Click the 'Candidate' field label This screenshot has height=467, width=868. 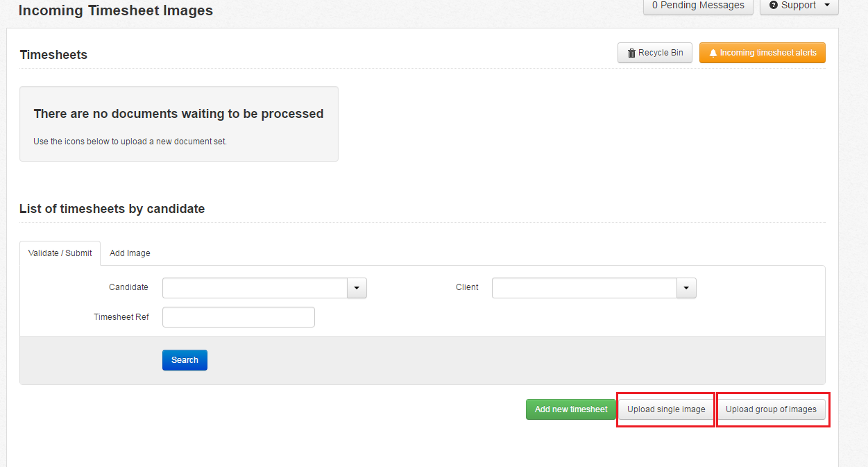[128, 287]
